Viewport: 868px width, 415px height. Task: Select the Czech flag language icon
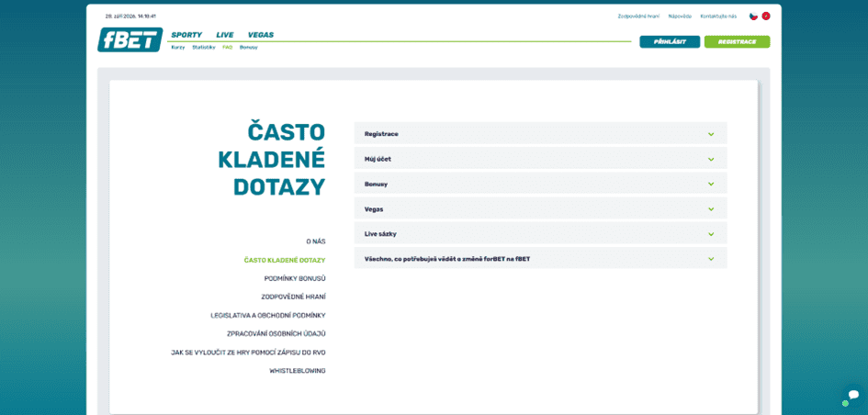753,16
